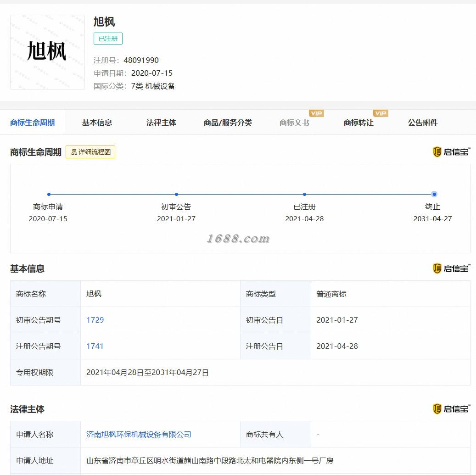Open the 商品/服务分类 tab

228,123
